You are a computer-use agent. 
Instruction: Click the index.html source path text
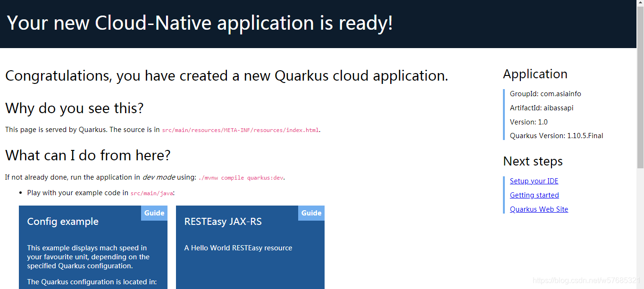tap(241, 130)
